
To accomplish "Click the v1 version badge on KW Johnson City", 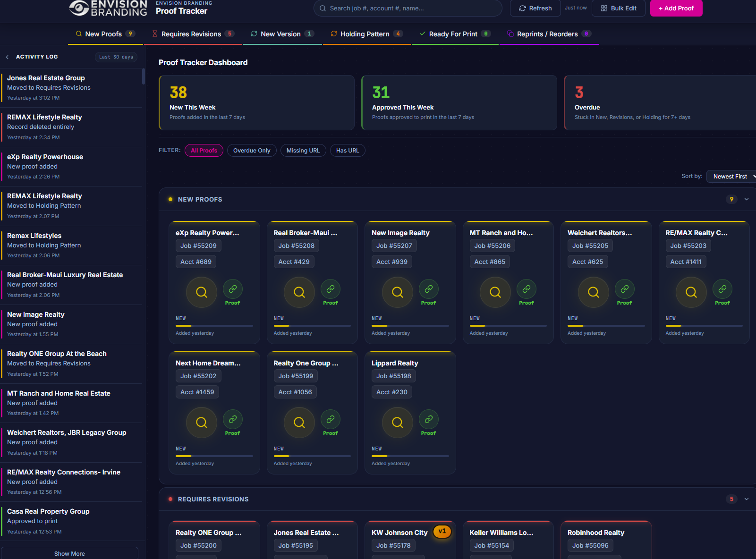I will click(442, 532).
